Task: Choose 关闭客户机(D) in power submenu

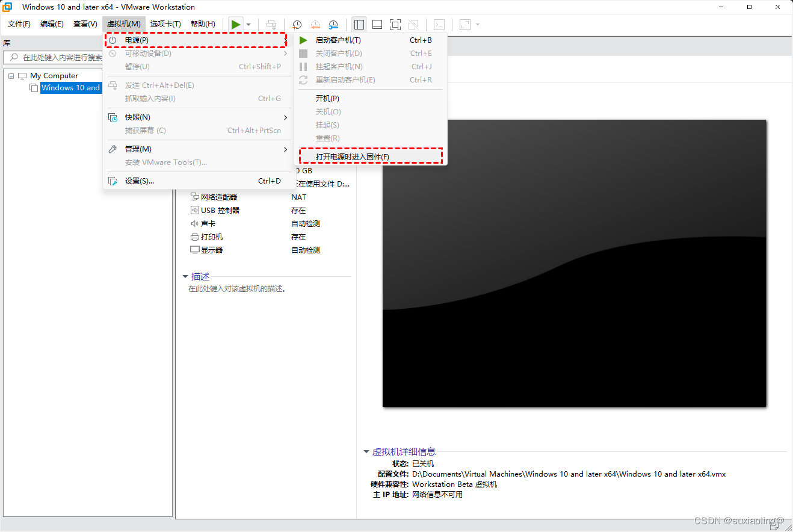Action: 370,54
